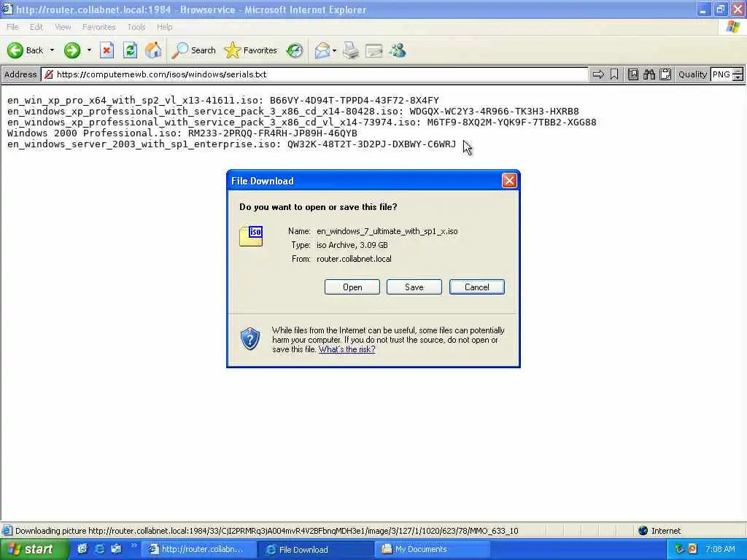Click the iso file icon in the dialog
This screenshot has height=560, width=747.
(x=251, y=236)
